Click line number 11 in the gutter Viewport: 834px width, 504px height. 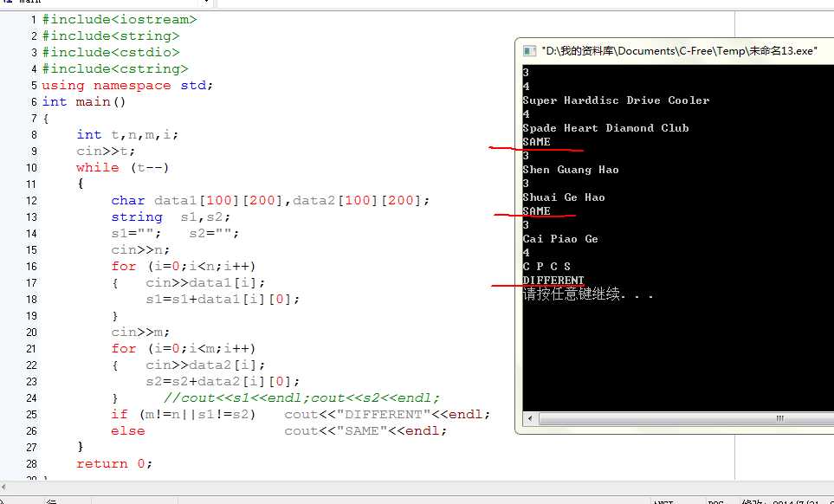[x=31, y=184]
